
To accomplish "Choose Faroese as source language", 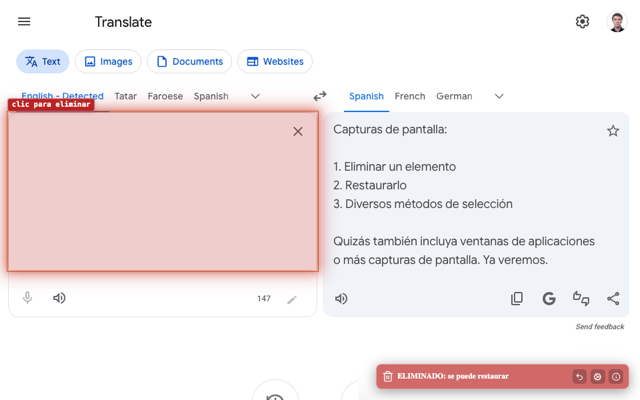I will pyautogui.click(x=165, y=96).
